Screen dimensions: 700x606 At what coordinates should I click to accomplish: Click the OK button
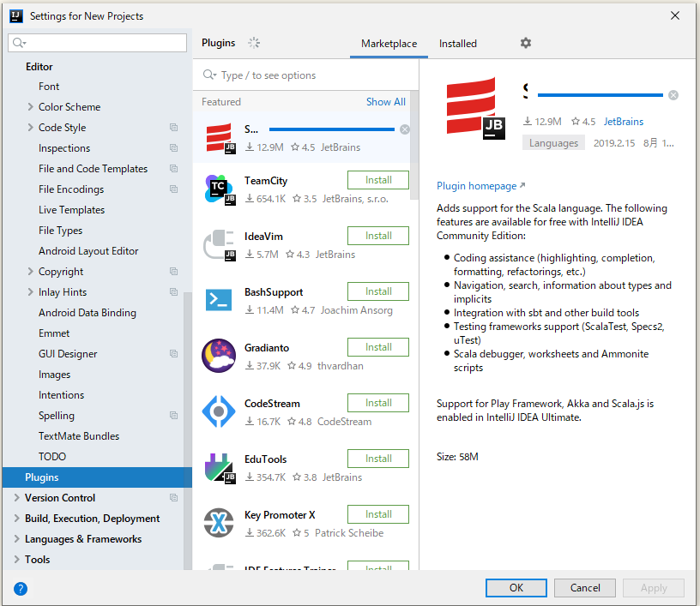[516, 588]
